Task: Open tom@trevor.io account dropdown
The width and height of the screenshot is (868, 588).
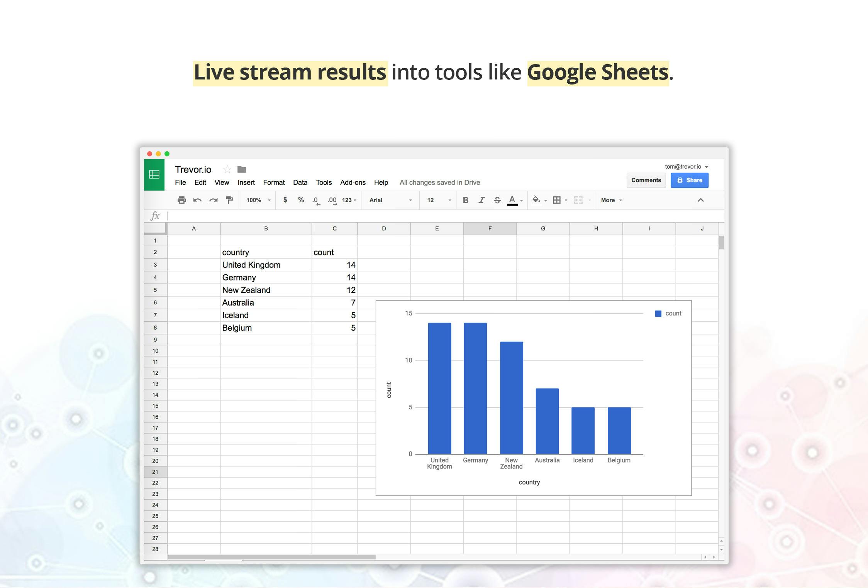Action: [687, 167]
